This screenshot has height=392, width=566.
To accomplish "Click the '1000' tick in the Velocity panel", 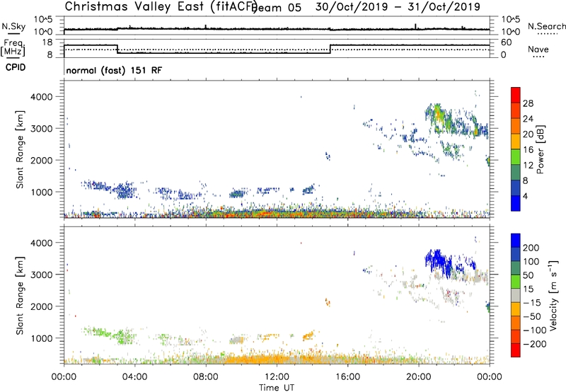I will 41,338.
